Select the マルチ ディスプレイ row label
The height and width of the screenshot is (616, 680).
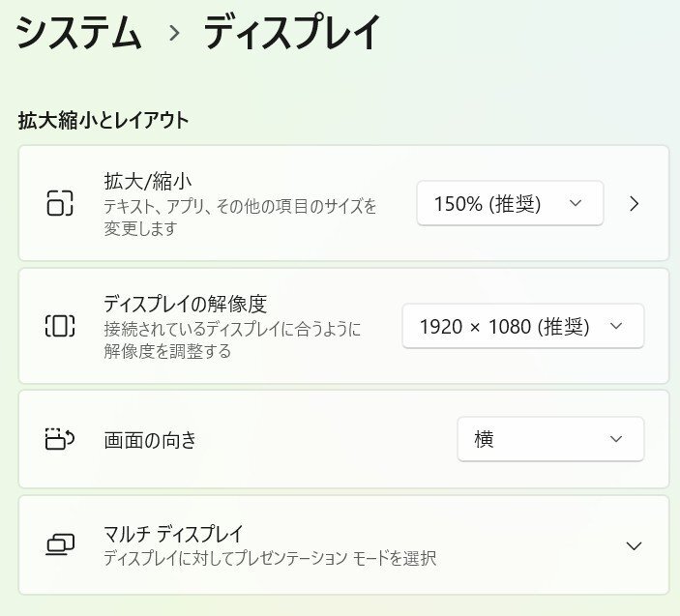[173, 533]
